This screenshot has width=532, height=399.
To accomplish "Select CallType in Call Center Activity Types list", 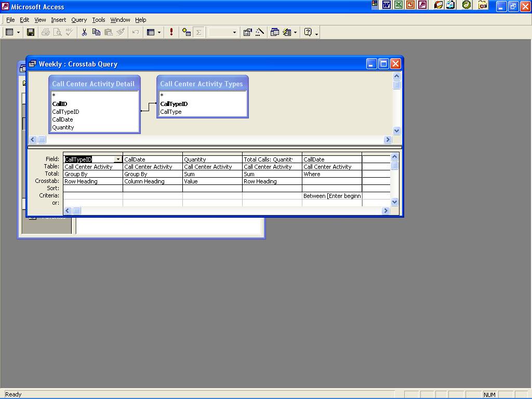I will point(171,112).
